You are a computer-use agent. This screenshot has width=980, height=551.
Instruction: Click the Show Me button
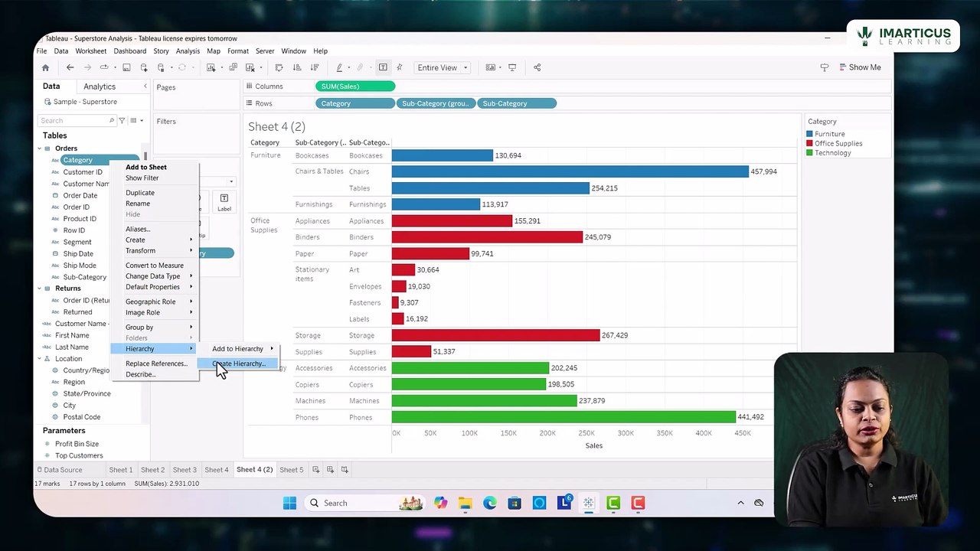[860, 67]
